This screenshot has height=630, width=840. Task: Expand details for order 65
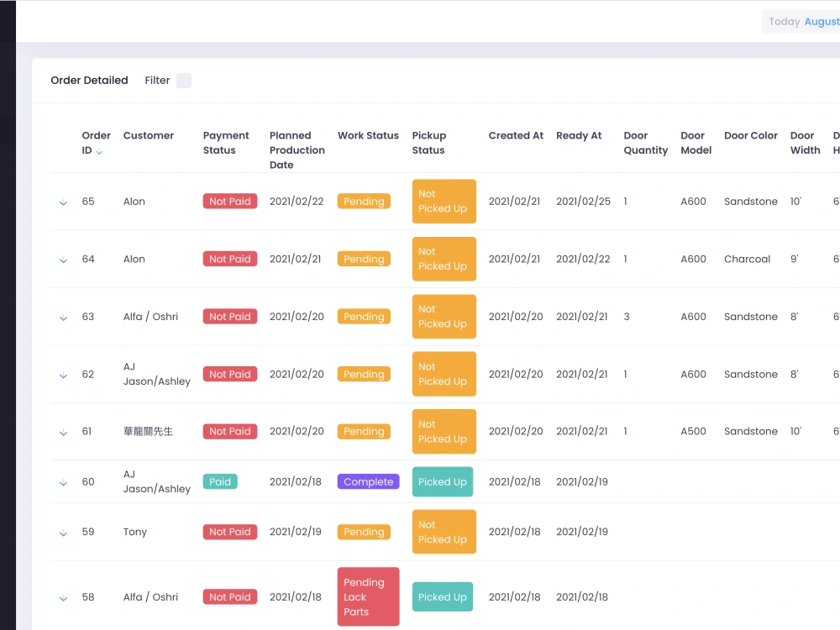[63, 202]
